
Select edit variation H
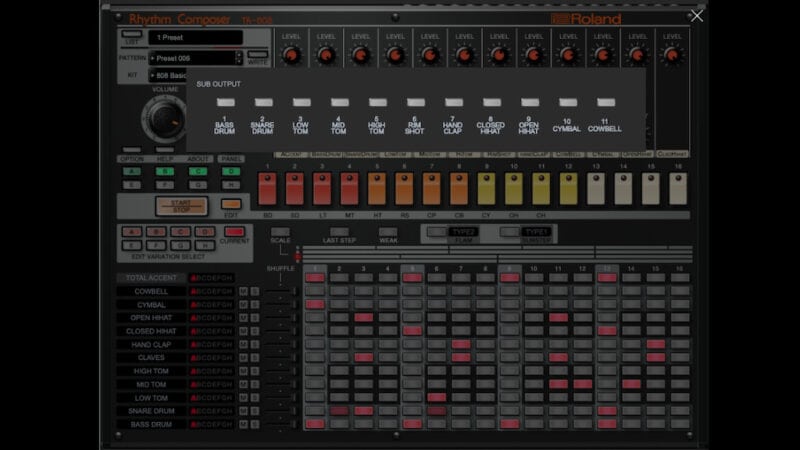tap(205, 245)
